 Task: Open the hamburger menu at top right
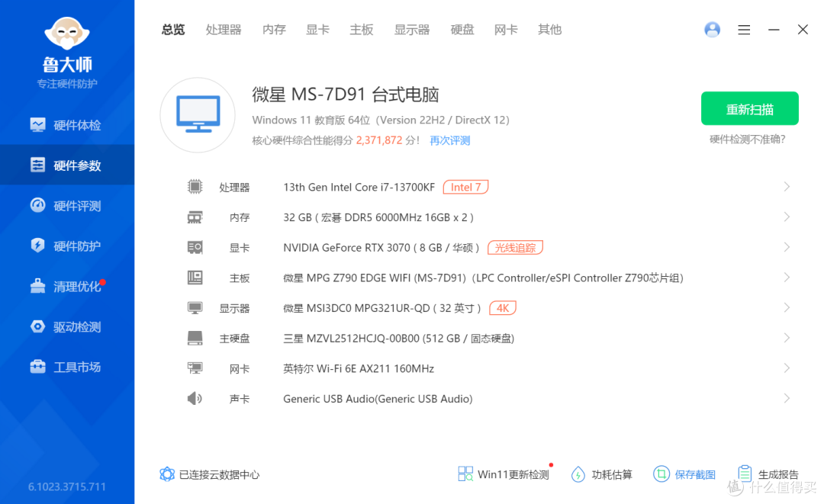744,29
